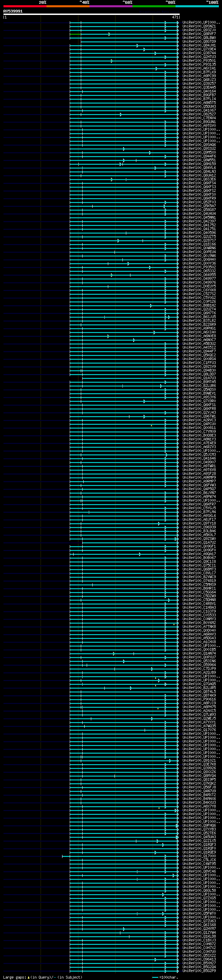Click the cyan ~100% identity legend segment
Viewport: 222px width, 980px height.
click(x=197, y=6)
